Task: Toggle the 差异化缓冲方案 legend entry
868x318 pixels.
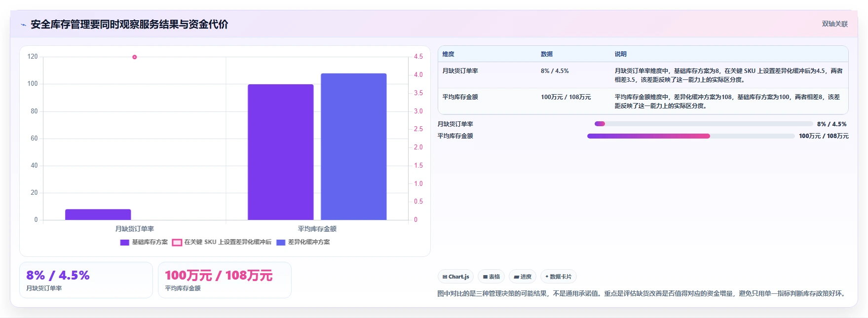Action: tap(303, 242)
